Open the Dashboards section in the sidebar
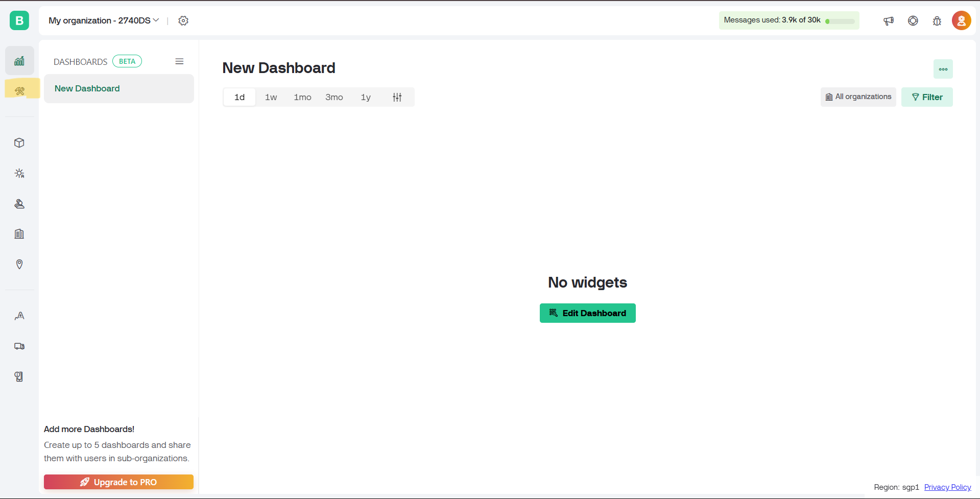The height and width of the screenshot is (499, 980). (19, 60)
